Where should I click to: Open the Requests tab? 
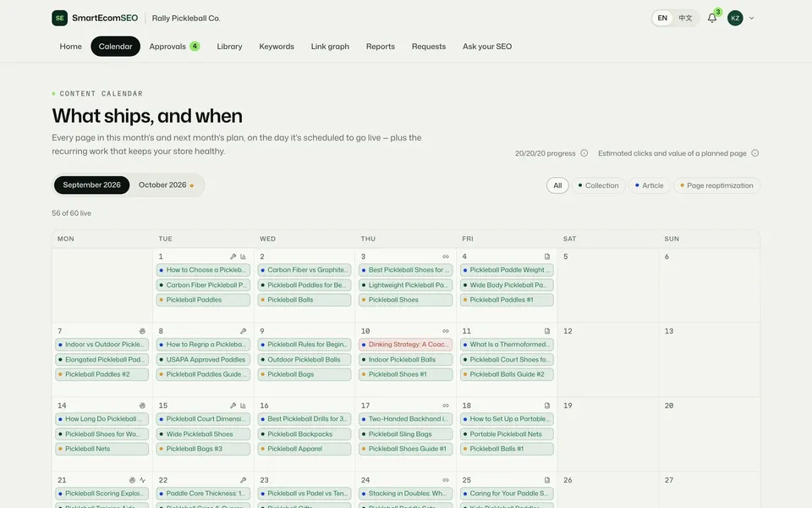coord(429,47)
